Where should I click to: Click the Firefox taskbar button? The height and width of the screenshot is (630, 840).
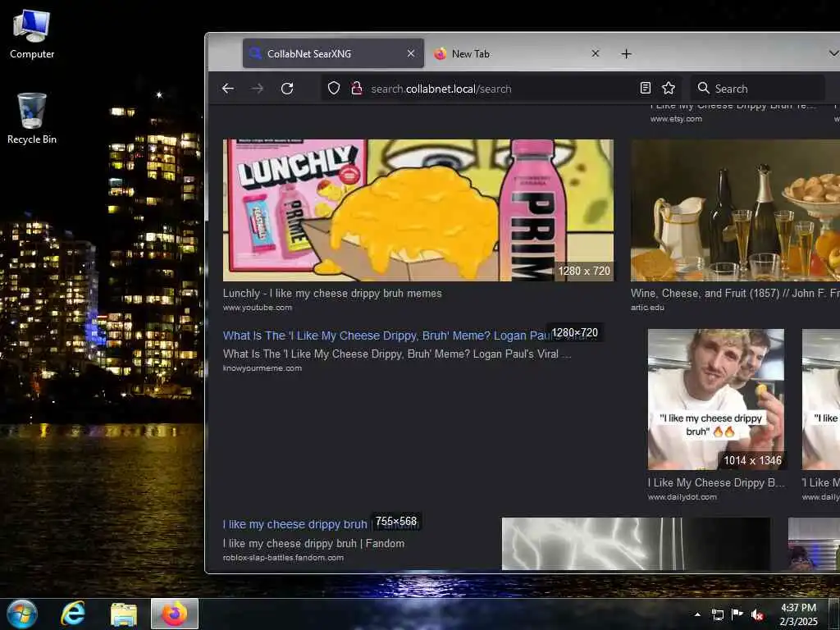click(175, 614)
